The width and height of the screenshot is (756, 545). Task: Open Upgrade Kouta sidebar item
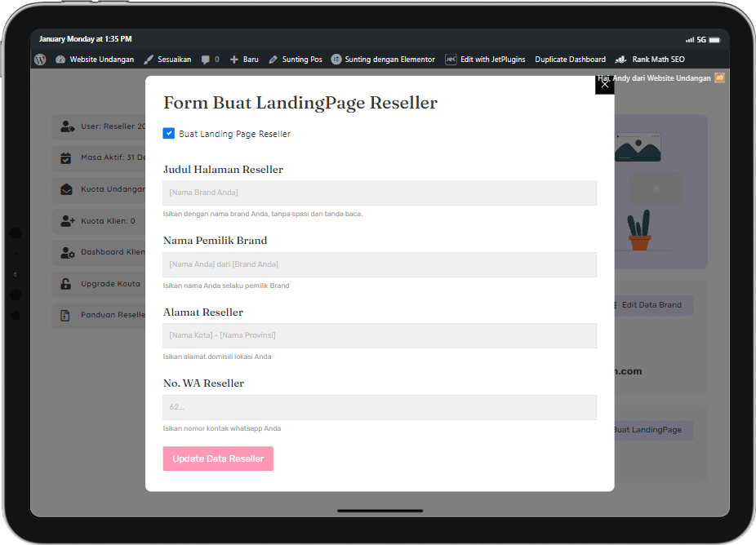pos(99,284)
